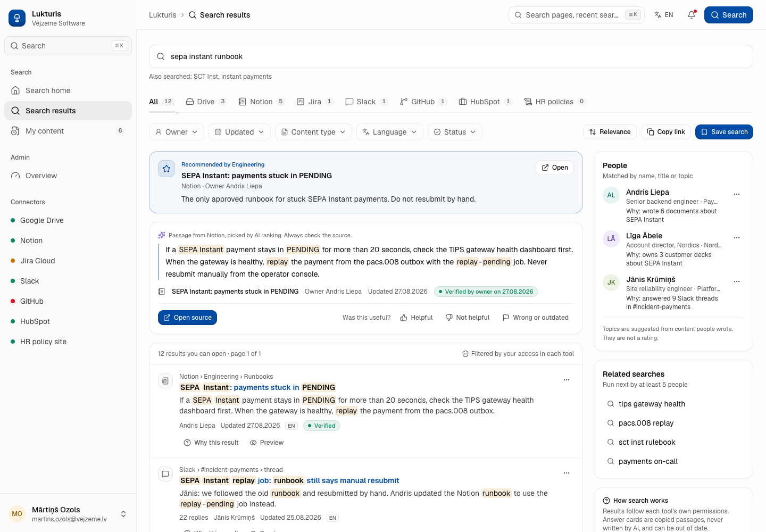
Task: Click the Lukturis logo icon
Action: click(x=17, y=18)
